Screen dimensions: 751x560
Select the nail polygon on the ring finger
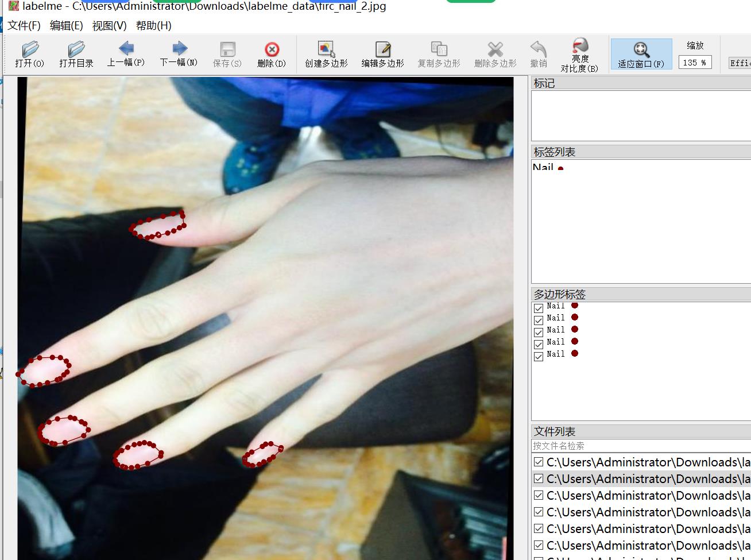pyautogui.click(x=137, y=455)
